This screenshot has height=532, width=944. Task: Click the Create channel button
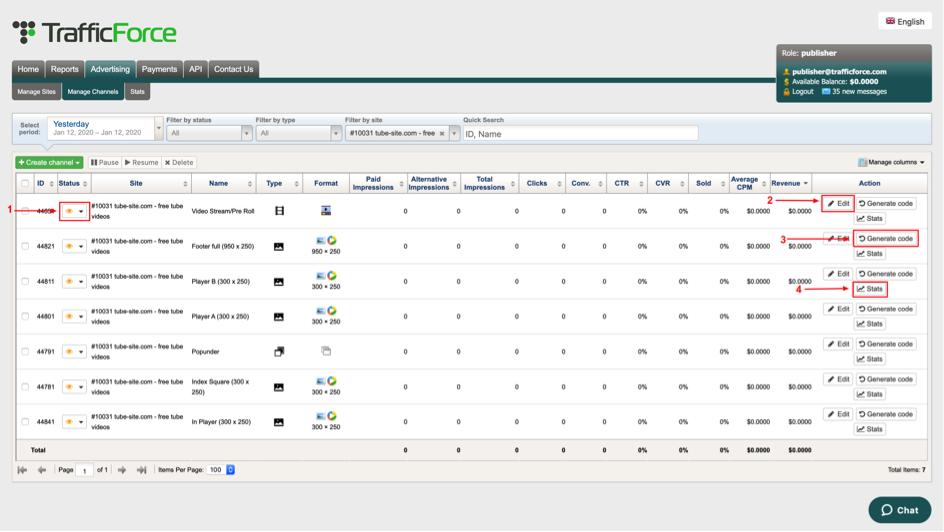click(49, 162)
